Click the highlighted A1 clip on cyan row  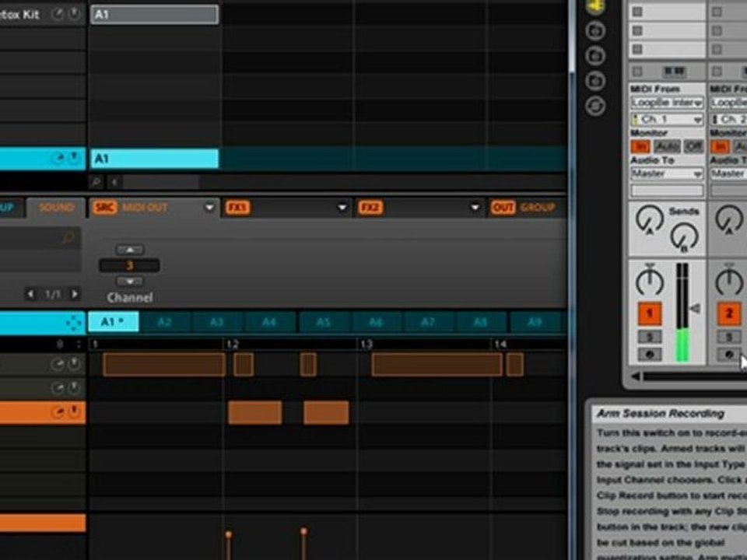[x=154, y=159]
